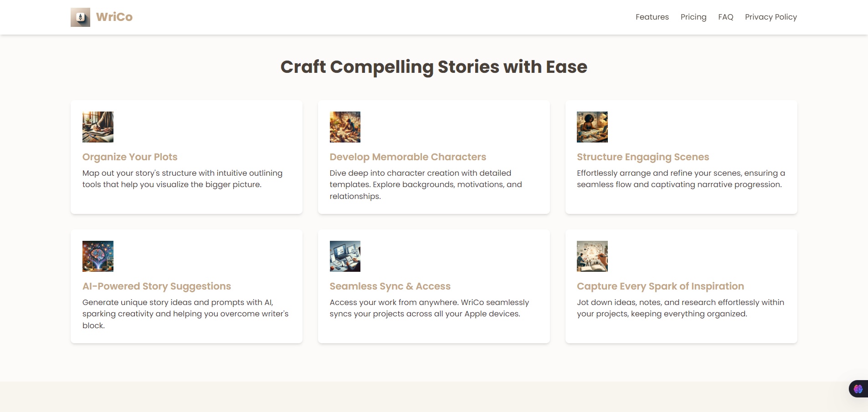
Task: Go to the Pricing page link
Action: [x=693, y=17]
